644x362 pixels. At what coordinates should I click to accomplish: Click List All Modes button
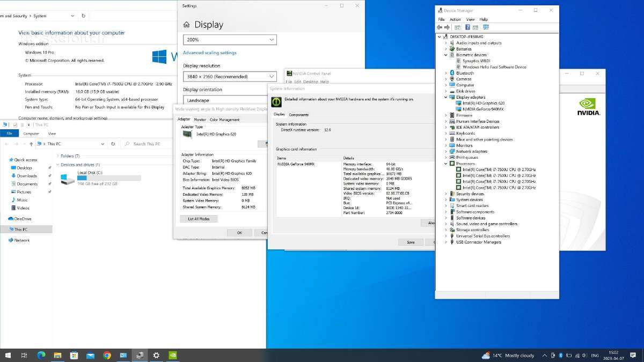tap(199, 219)
